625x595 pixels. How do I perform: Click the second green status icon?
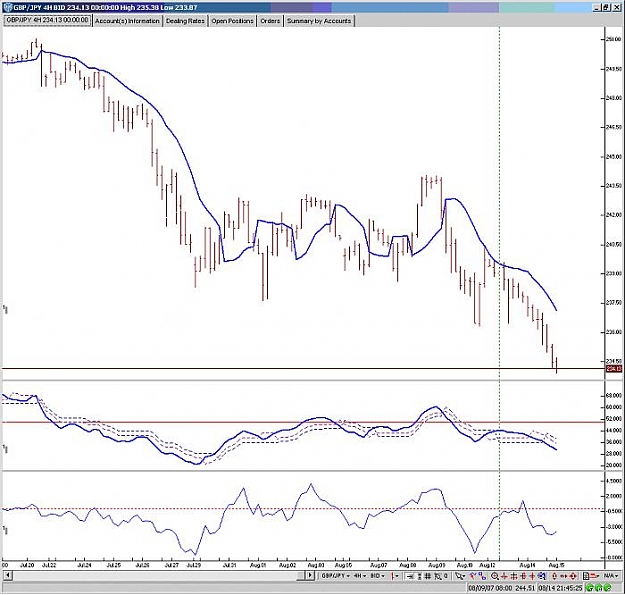pos(599,588)
